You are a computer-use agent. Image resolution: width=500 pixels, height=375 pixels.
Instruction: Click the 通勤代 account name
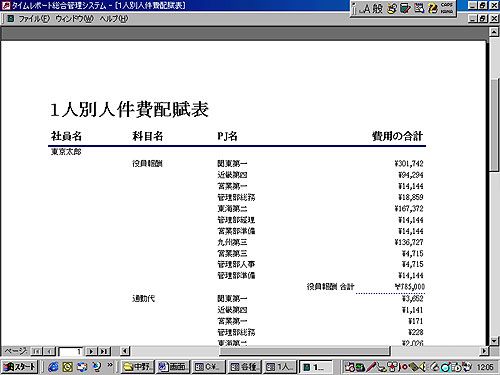(143, 298)
